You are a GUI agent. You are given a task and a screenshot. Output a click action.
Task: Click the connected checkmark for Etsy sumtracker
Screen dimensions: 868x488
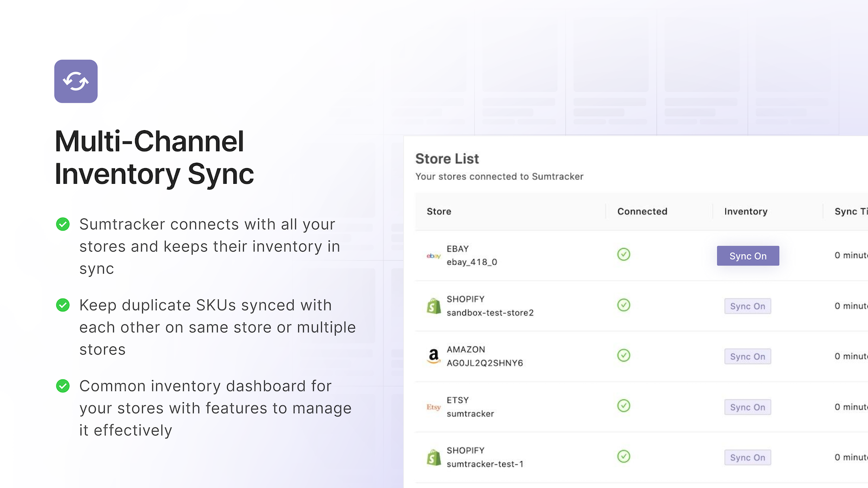click(624, 406)
